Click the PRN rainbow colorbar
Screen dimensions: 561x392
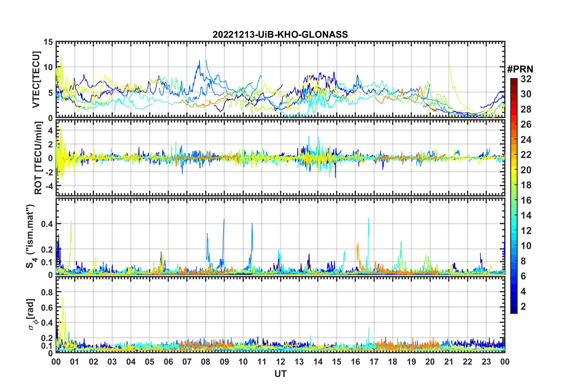tap(514, 196)
